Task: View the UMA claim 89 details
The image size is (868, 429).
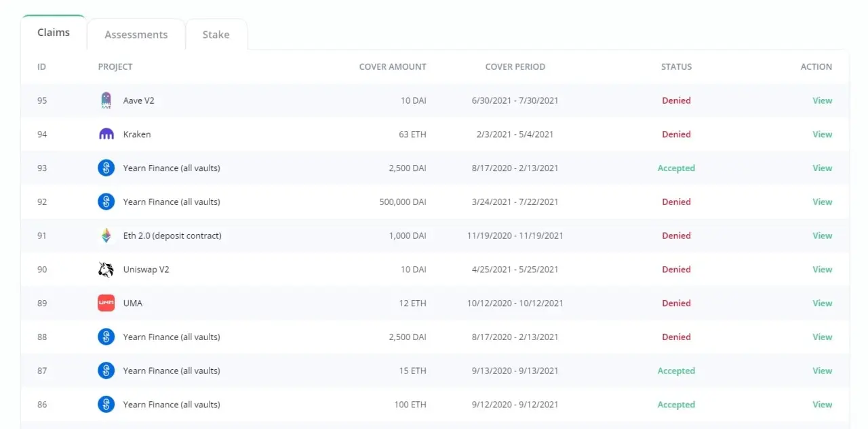Action: pyautogui.click(x=822, y=303)
